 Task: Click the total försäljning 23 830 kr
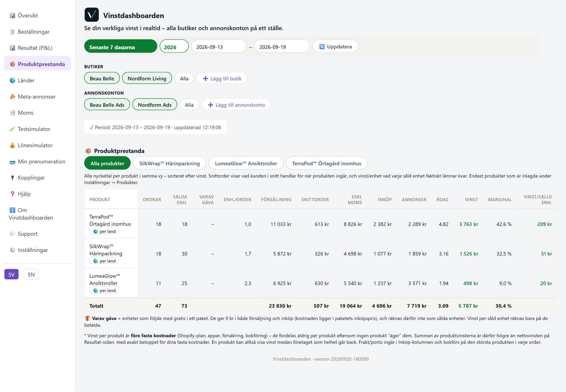[280, 306]
